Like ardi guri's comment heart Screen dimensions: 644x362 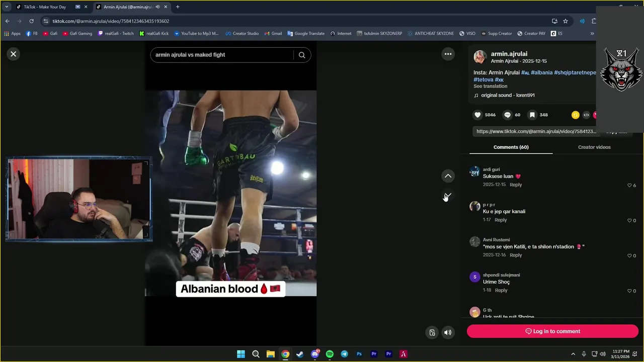tap(629, 186)
